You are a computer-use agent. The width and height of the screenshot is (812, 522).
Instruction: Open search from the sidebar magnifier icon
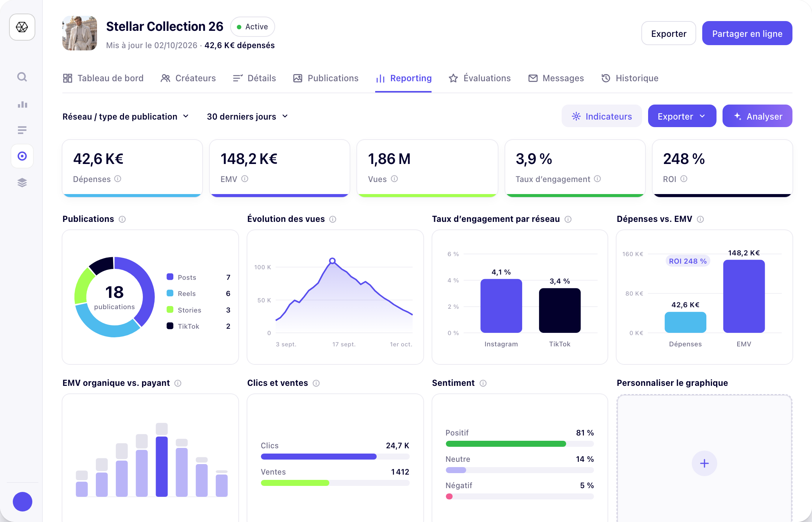[22, 77]
